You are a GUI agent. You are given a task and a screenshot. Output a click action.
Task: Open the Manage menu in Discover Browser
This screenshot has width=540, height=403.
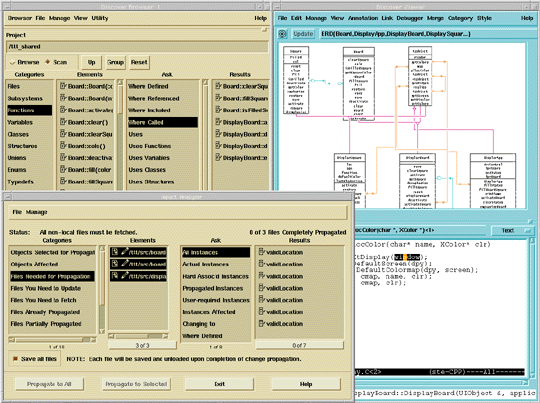coord(59,18)
